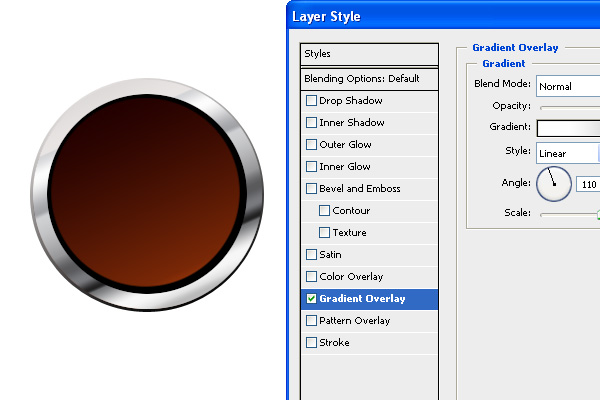Click the Opacity slider track

569,106
